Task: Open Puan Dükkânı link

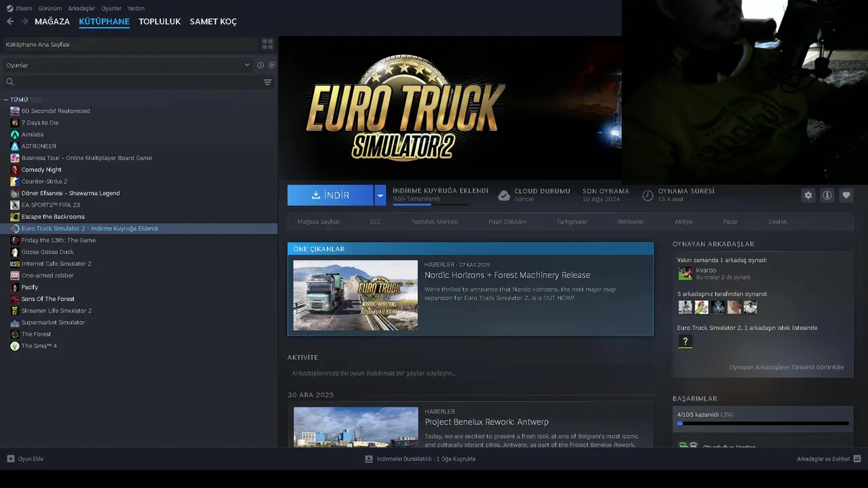Action: coord(507,222)
